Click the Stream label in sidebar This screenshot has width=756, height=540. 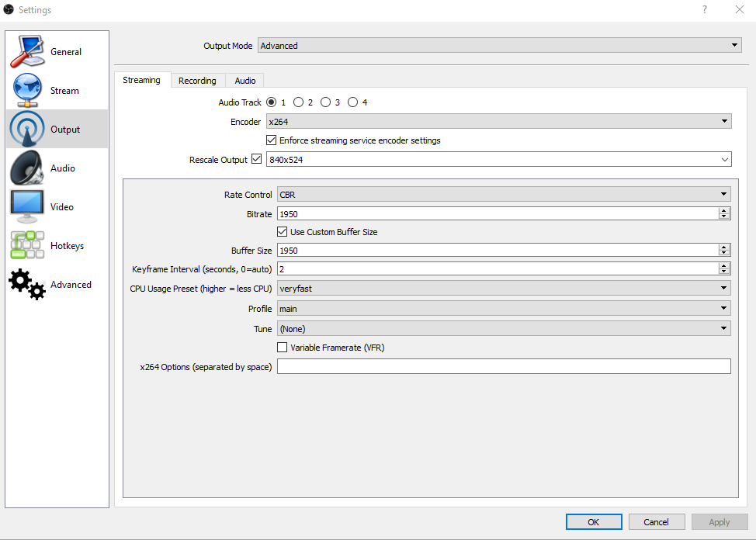(x=64, y=91)
